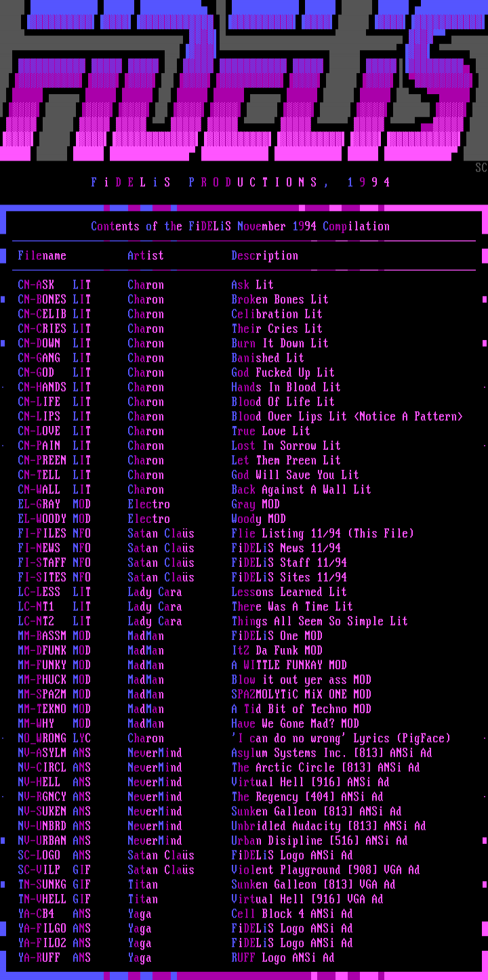Click the CN-BONES filename entry
Screen dimensions: 488x980
point(54,299)
